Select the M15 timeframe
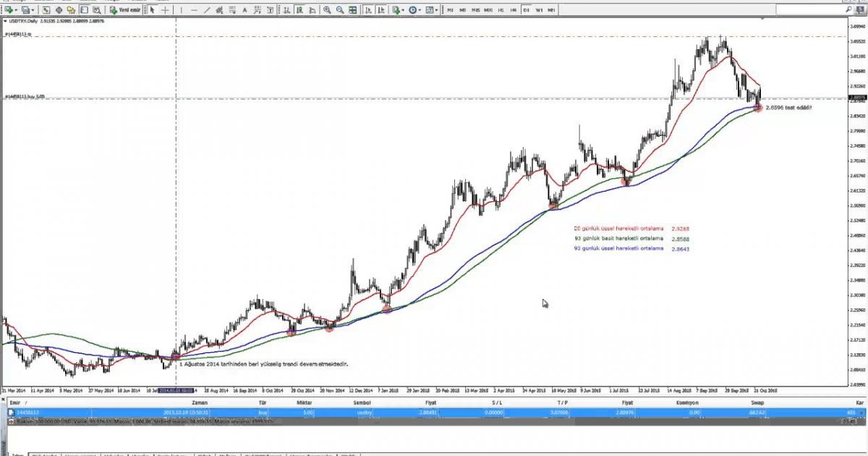868x456 pixels. 475,10
